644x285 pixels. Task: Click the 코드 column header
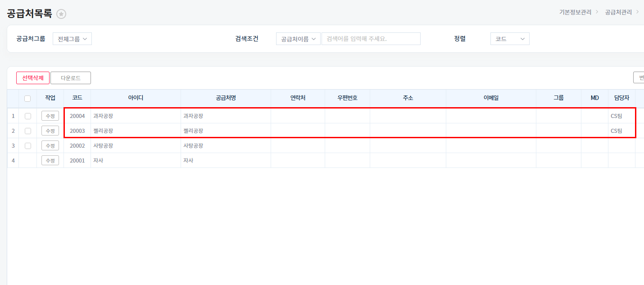pos(77,98)
